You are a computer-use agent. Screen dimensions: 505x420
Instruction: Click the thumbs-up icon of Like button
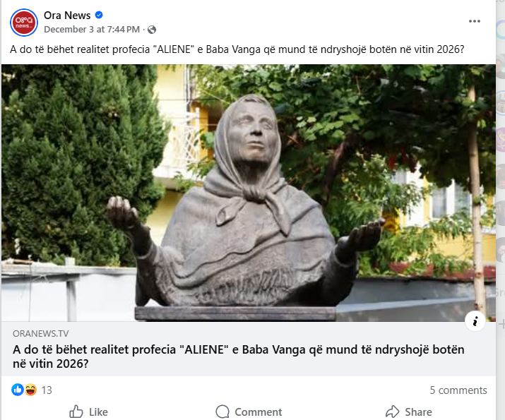76,412
